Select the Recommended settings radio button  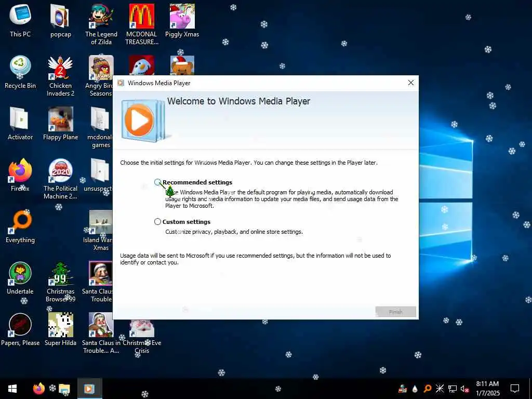coord(157,182)
